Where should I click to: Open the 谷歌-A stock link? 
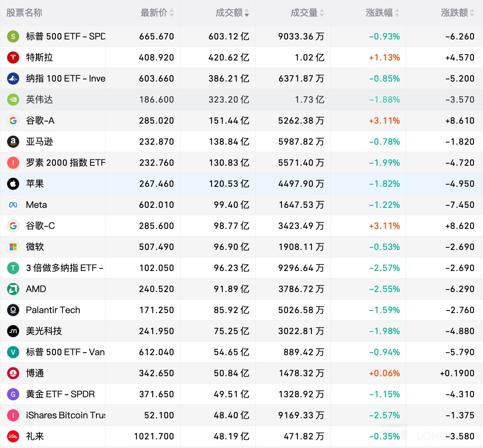click(40, 121)
